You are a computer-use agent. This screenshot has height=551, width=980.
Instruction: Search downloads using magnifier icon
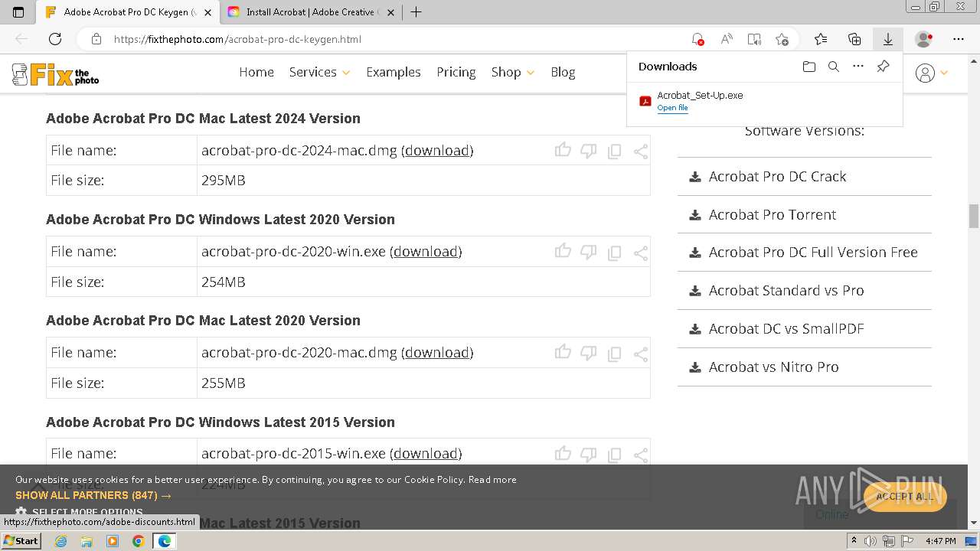tap(834, 67)
